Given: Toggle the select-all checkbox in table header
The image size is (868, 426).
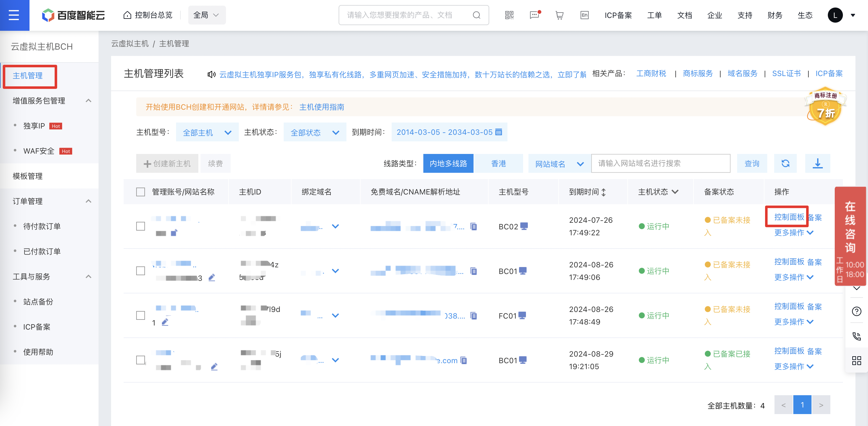Looking at the screenshot, I should [x=141, y=192].
